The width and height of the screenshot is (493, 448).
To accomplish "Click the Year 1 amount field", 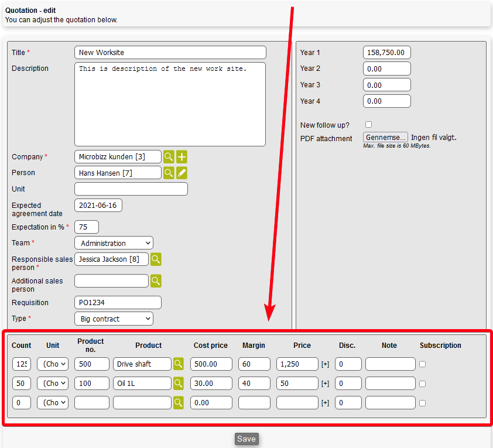I will [x=386, y=53].
